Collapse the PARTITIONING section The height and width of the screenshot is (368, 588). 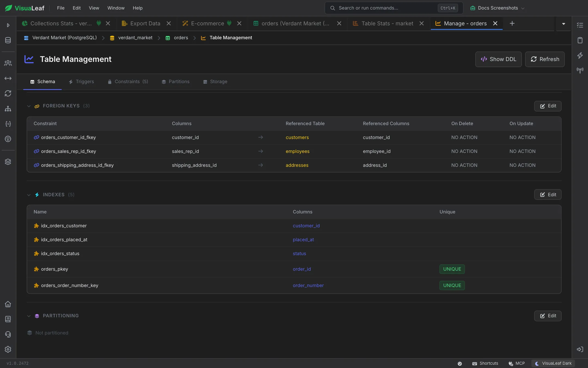click(x=29, y=316)
